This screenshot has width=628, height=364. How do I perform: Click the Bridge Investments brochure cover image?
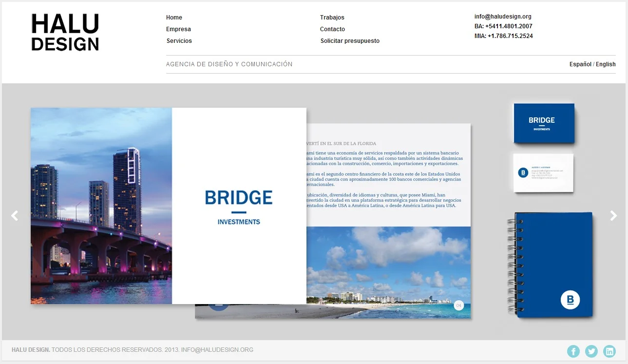(x=169, y=206)
